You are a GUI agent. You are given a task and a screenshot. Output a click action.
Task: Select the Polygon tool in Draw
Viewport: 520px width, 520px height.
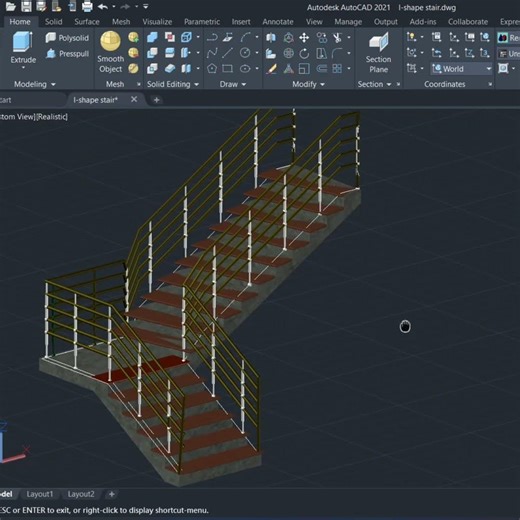[212, 69]
